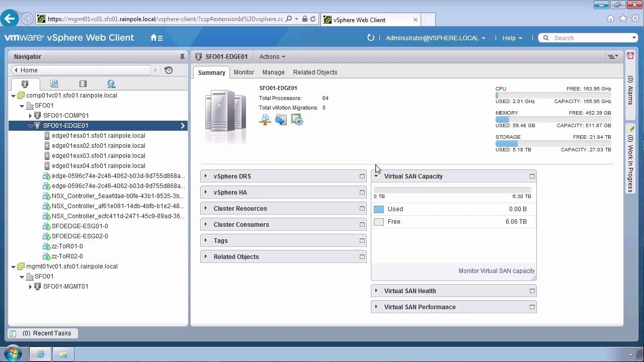Open the Actions dropdown menu

272,57
